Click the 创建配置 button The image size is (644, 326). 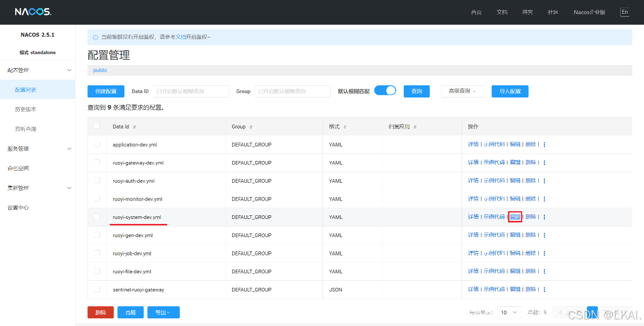106,91
